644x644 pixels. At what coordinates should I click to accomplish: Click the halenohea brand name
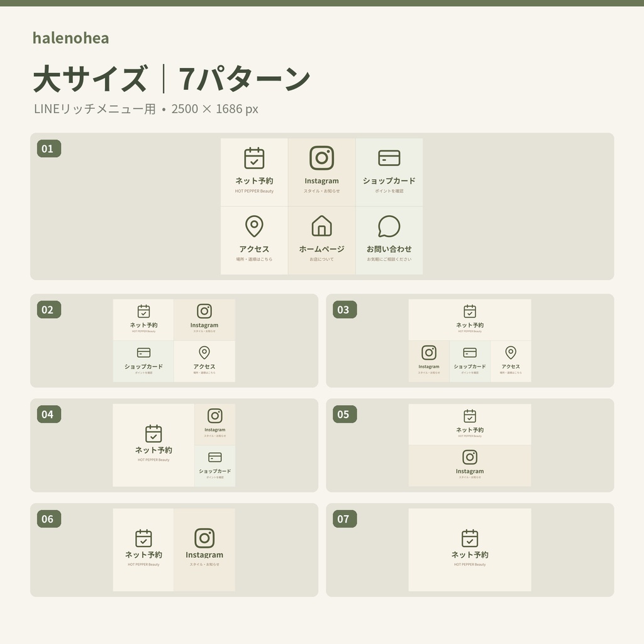click(70, 38)
